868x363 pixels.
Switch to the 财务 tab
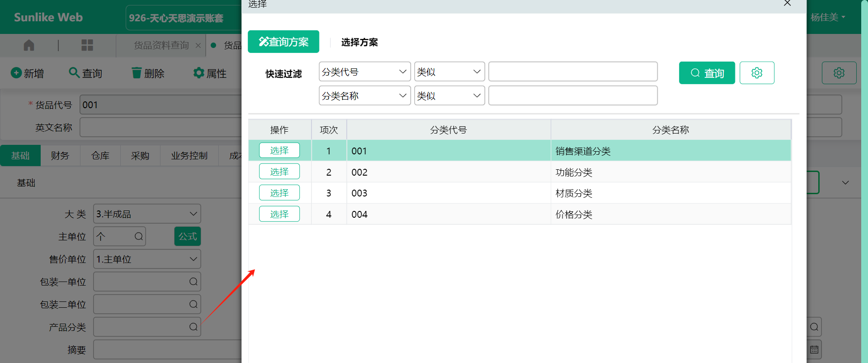pyautogui.click(x=60, y=156)
